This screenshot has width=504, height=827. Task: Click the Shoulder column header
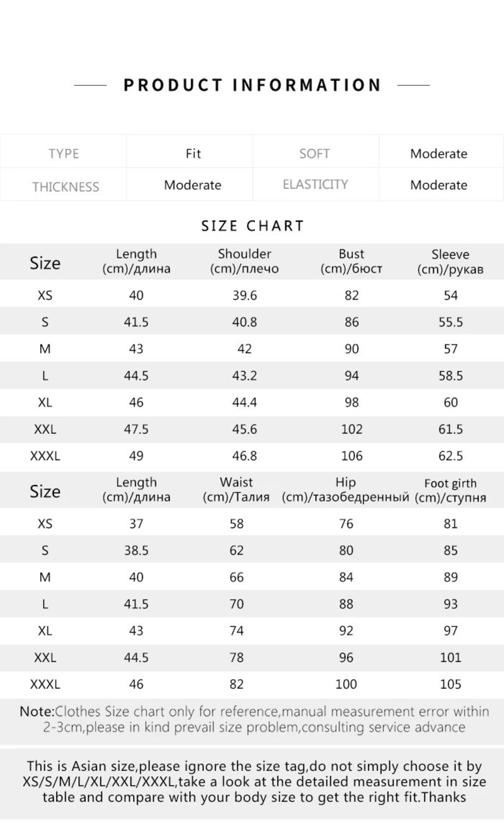coord(244,261)
